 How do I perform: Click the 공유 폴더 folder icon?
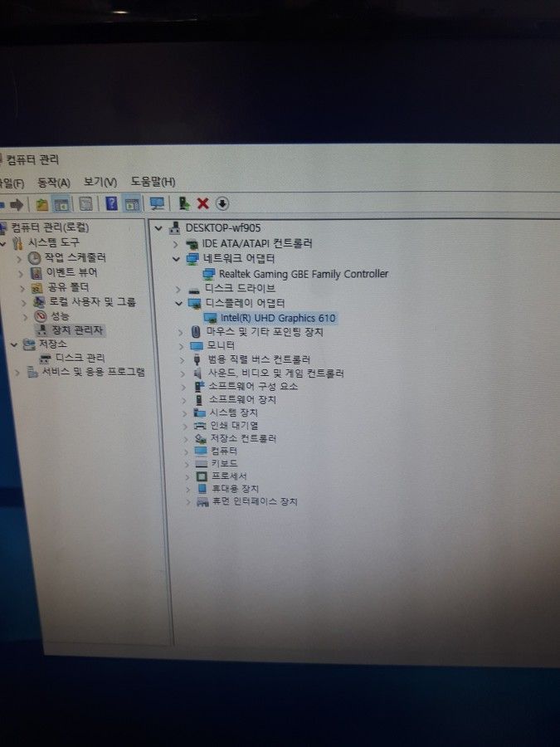click(37, 288)
